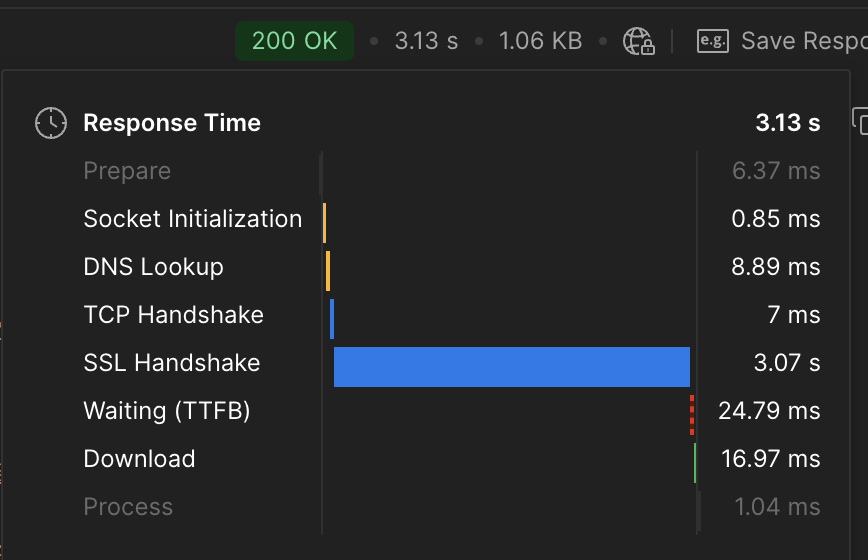
Task: Click the SSL Handshake 3.07 s value
Action: tap(787, 363)
